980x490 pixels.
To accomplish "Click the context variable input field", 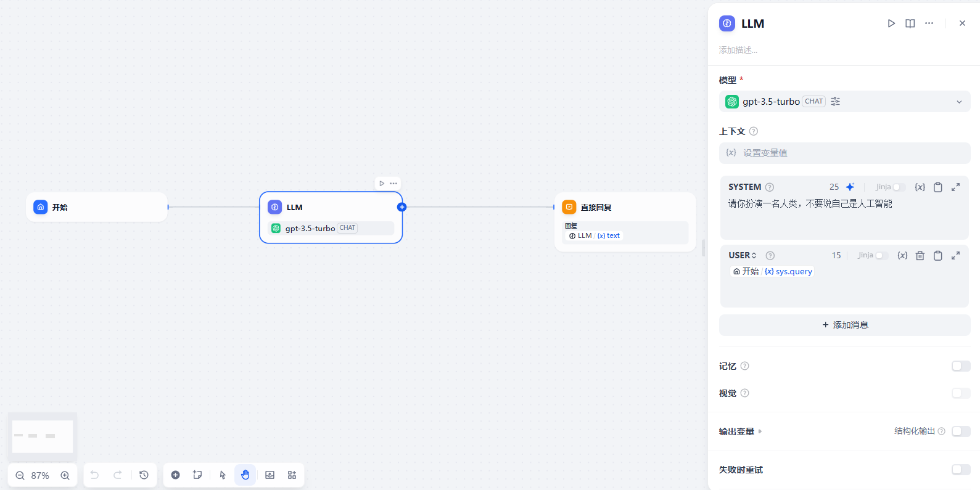I will coord(844,153).
